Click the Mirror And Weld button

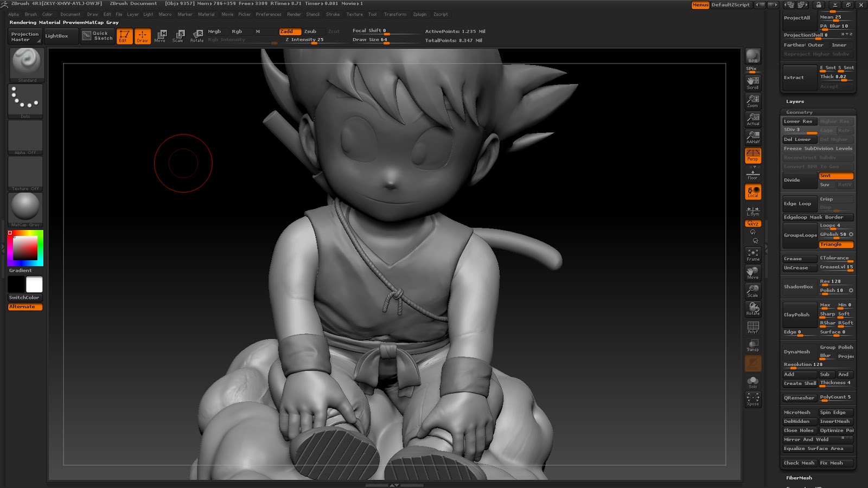(818, 440)
